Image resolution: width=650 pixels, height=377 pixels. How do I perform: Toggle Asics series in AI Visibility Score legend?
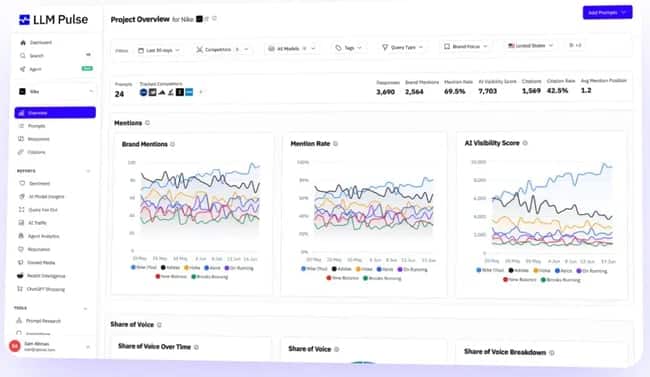click(563, 271)
